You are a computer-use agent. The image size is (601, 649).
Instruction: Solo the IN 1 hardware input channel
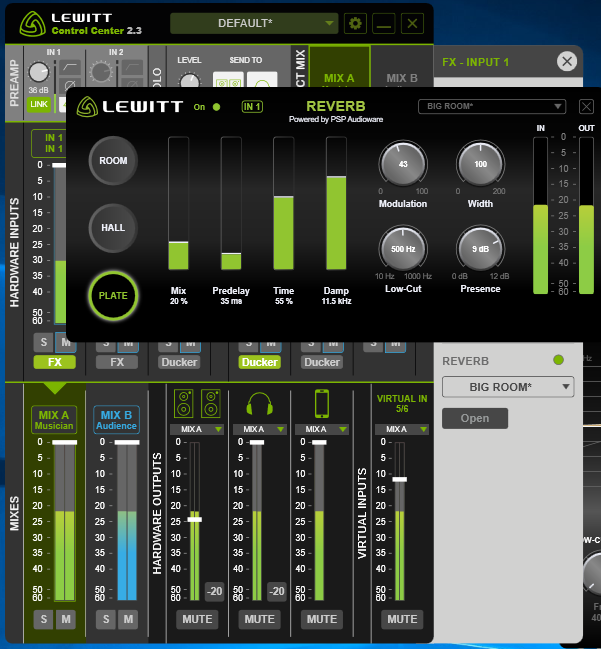pos(43,342)
